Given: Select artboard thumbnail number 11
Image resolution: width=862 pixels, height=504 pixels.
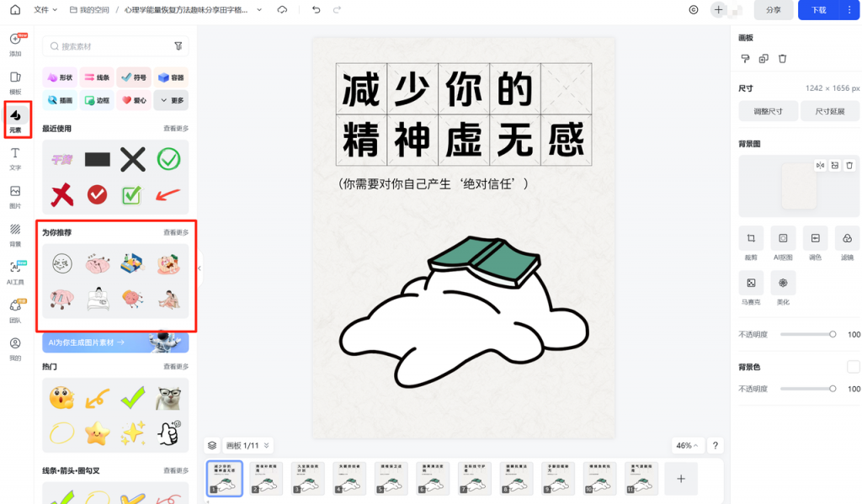Looking at the screenshot, I should click(x=641, y=479).
